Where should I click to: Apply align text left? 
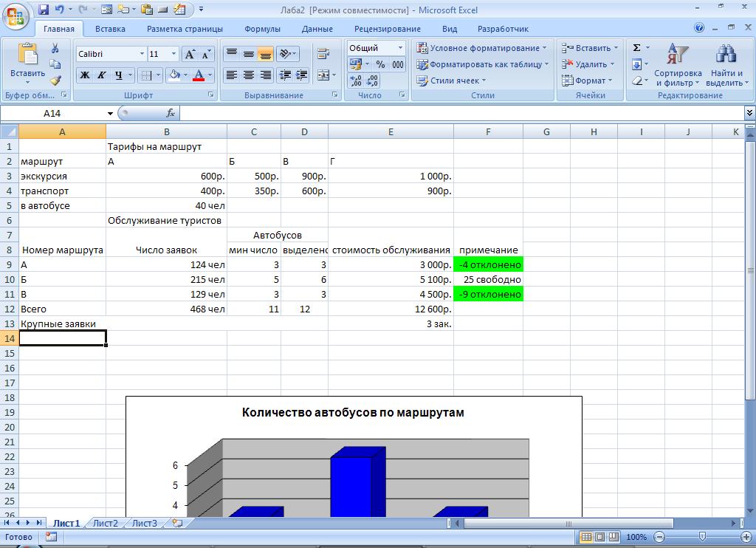click(x=232, y=75)
